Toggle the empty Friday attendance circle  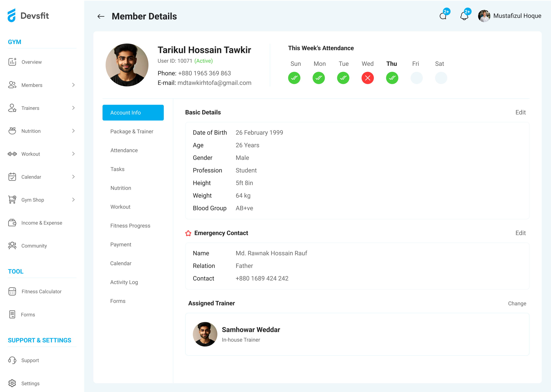pyautogui.click(x=417, y=78)
